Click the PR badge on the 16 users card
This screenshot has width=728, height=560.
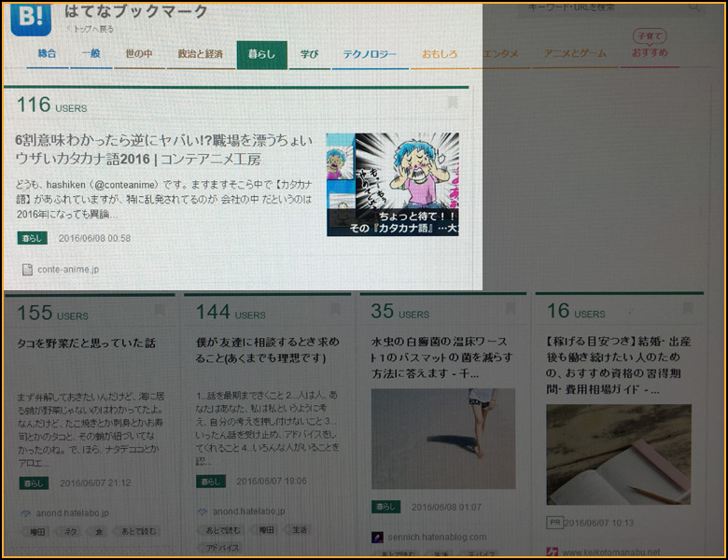pos(554,523)
